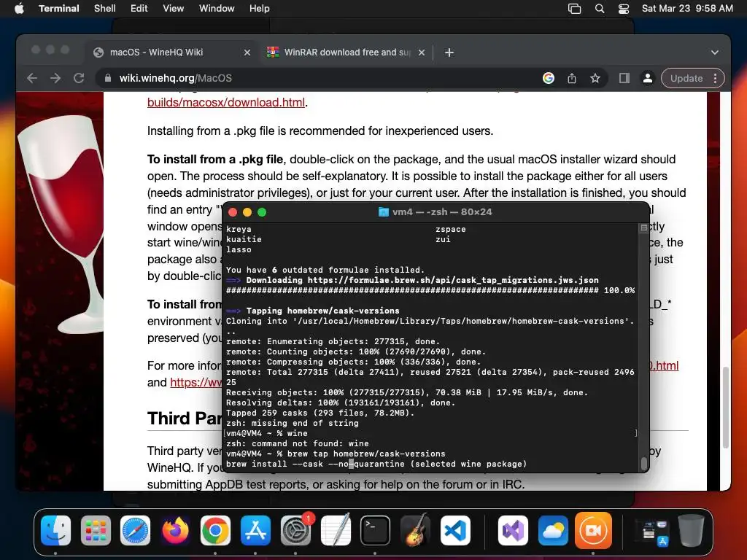Click the Google icon in address bar
This screenshot has height=560, width=747.
pos(549,78)
